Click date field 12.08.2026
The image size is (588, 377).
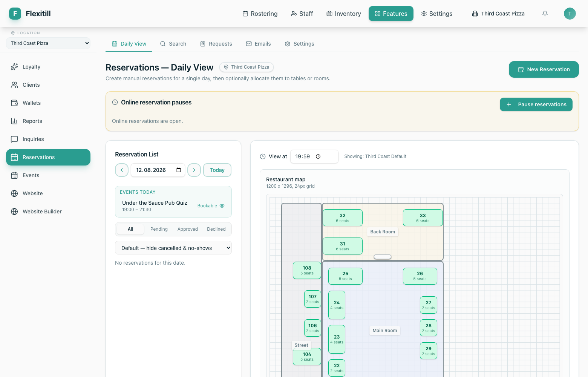[158, 170]
